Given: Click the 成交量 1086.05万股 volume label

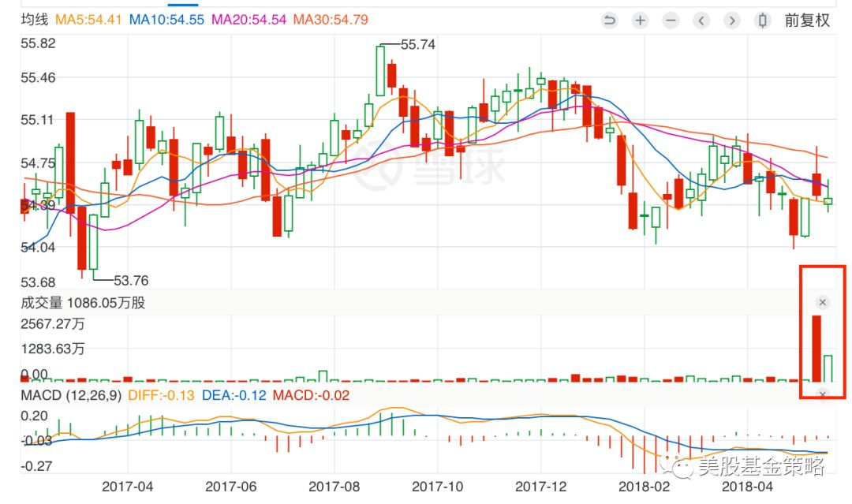Looking at the screenshot, I should [x=83, y=303].
